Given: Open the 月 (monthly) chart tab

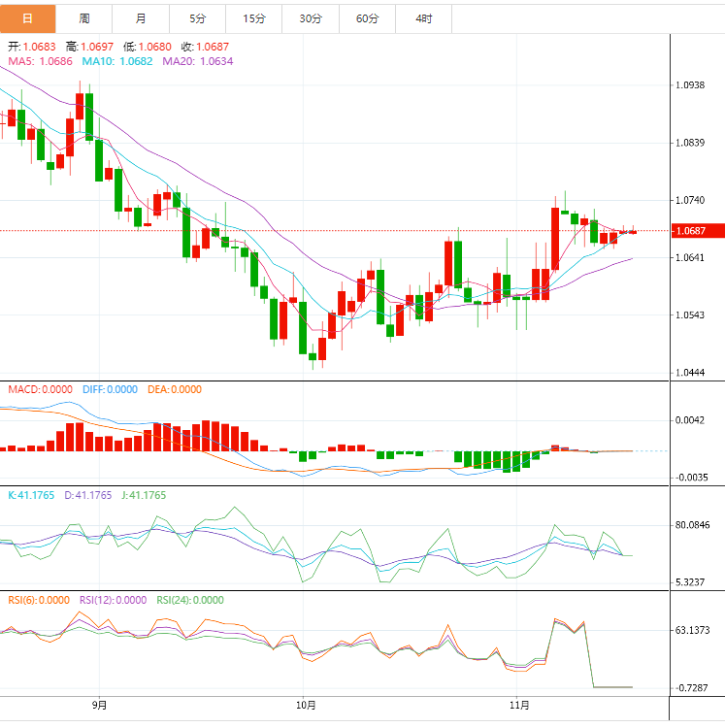Looking at the screenshot, I should tap(142, 18).
